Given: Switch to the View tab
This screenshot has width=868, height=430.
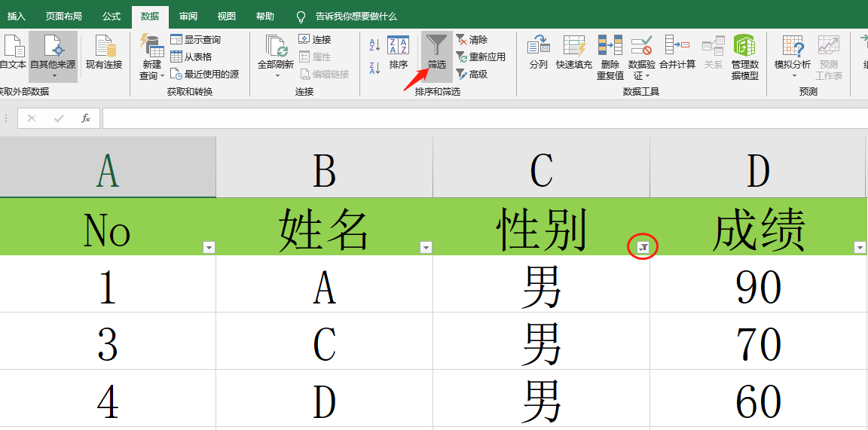Looking at the screenshot, I should pyautogui.click(x=226, y=16).
